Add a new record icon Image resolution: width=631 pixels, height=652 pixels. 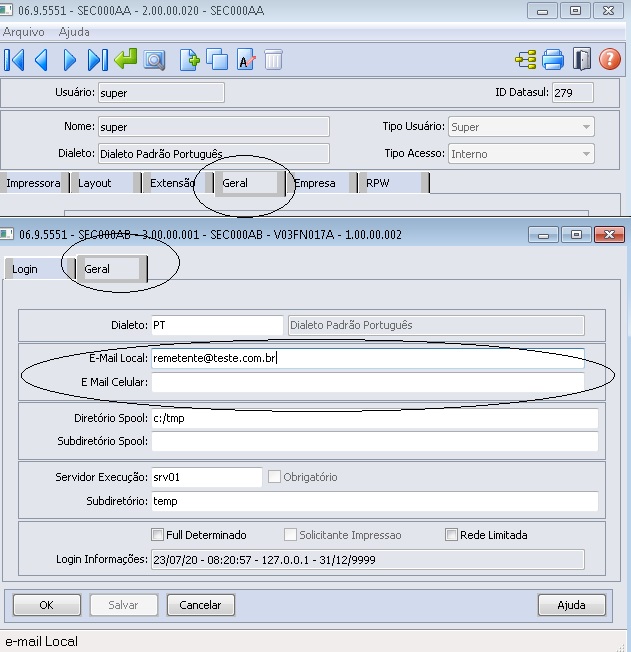click(190, 60)
